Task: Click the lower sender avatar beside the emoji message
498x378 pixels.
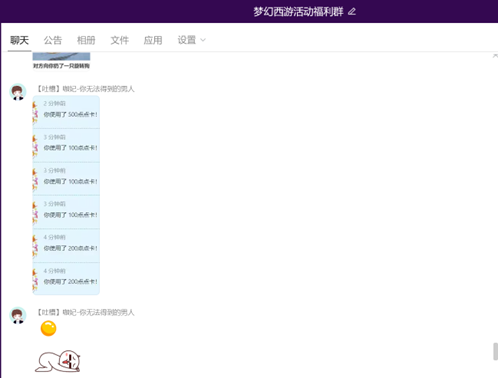Action: 18,315
